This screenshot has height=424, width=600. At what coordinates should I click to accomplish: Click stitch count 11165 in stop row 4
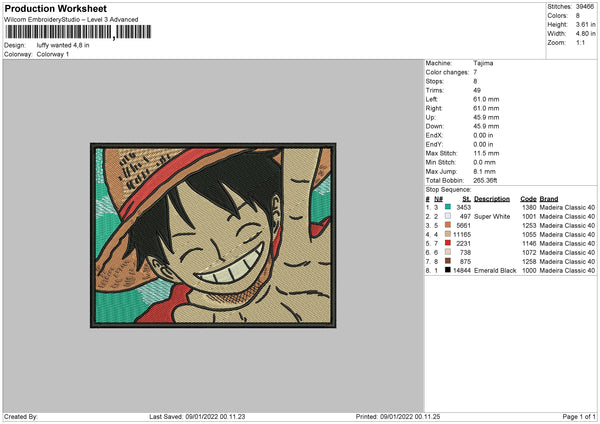click(x=462, y=234)
